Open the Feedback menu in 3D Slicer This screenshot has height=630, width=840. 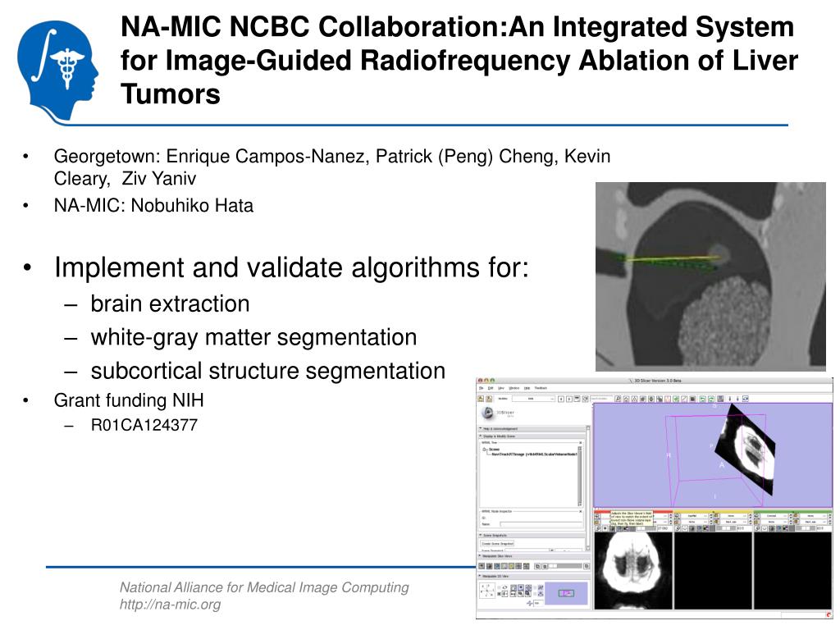(541, 388)
